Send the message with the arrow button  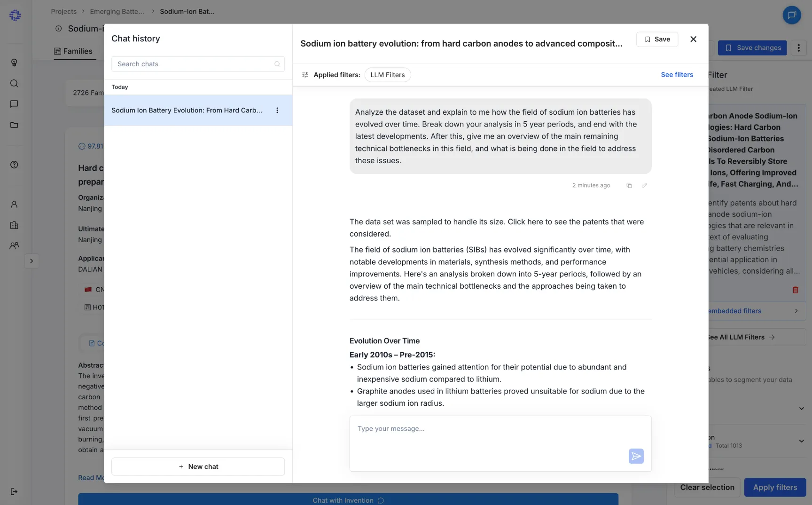[636, 456]
